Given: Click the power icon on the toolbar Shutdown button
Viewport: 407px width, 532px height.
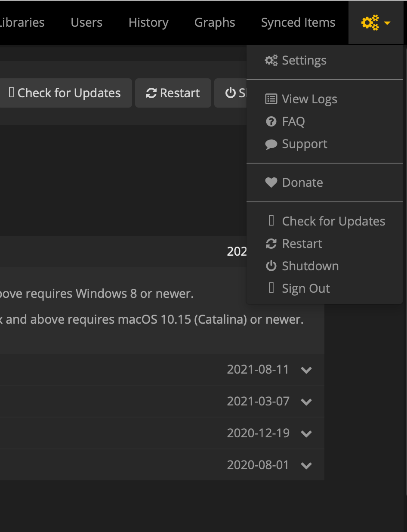Looking at the screenshot, I should click(x=231, y=93).
